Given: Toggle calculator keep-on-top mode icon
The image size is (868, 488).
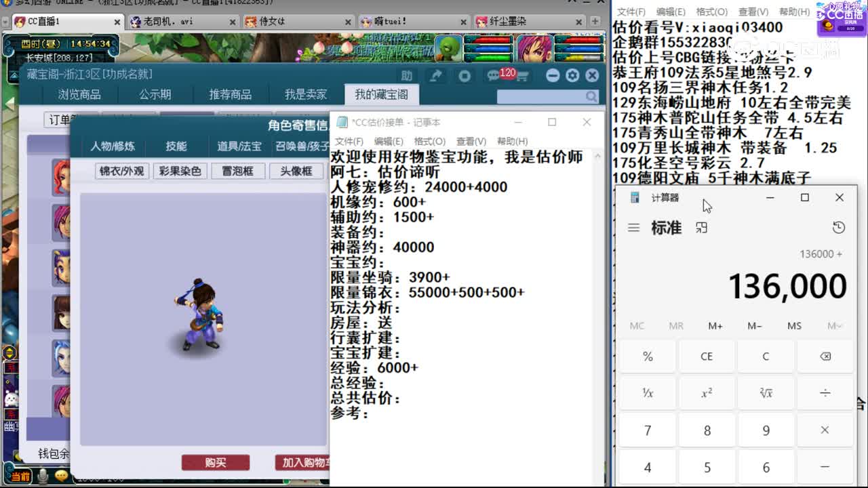Looking at the screenshot, I should [x=701, y=228].
